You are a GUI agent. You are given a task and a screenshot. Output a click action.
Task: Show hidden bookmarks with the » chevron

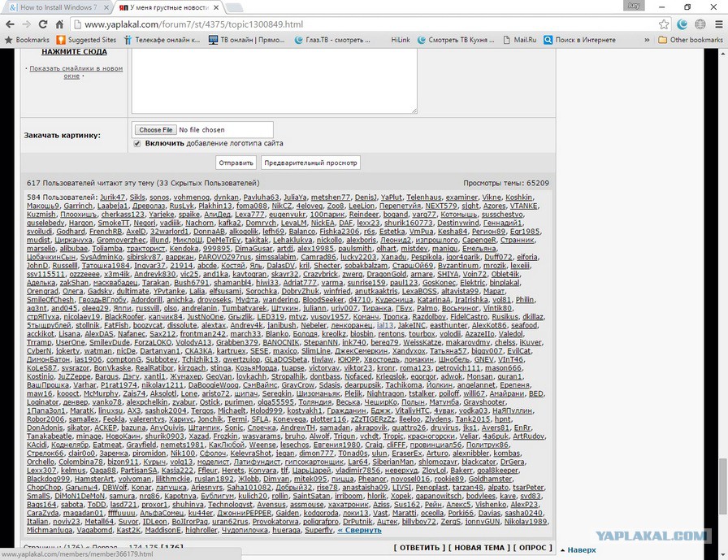click(647, 40)
